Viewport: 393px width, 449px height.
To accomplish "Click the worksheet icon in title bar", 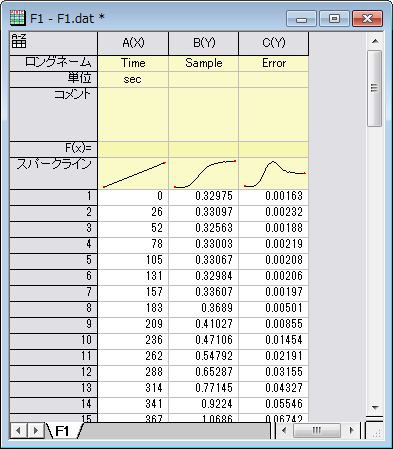I will point(18,18).
